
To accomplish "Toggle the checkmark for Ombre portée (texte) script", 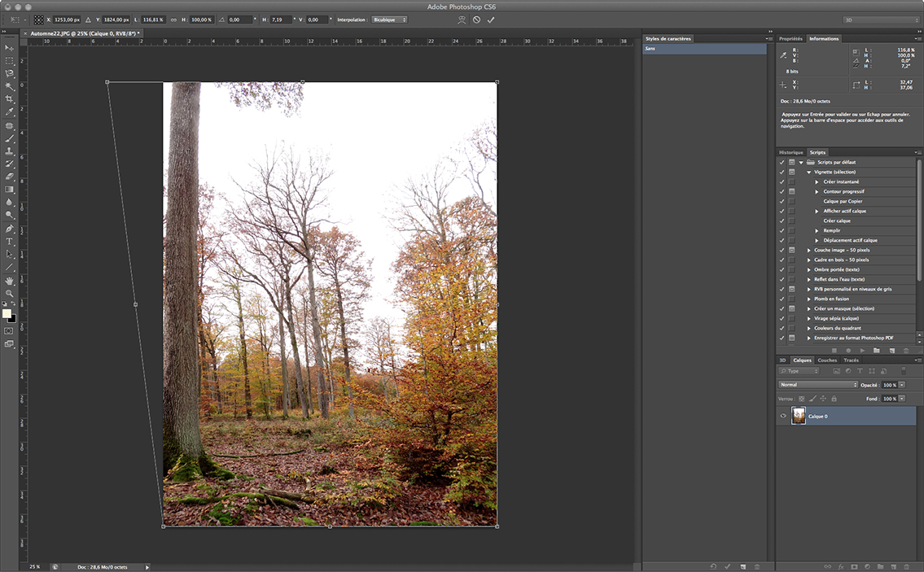I will coord(782,269).
